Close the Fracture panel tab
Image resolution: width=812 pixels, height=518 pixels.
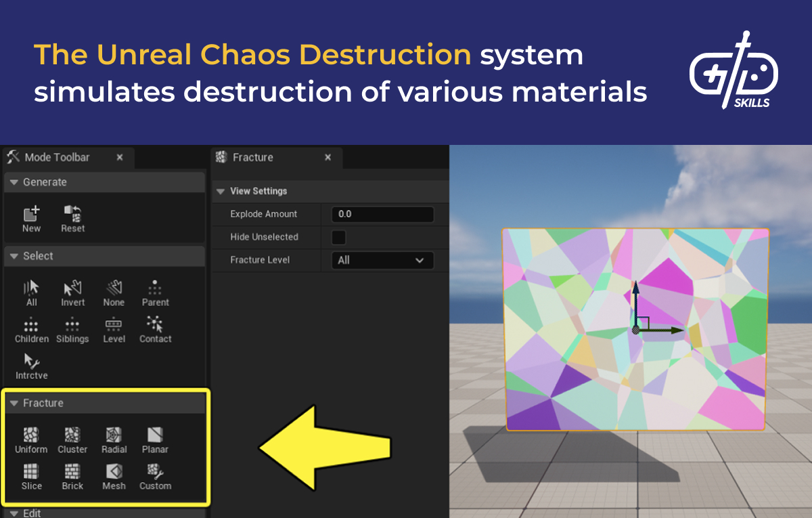coord(328,157)
